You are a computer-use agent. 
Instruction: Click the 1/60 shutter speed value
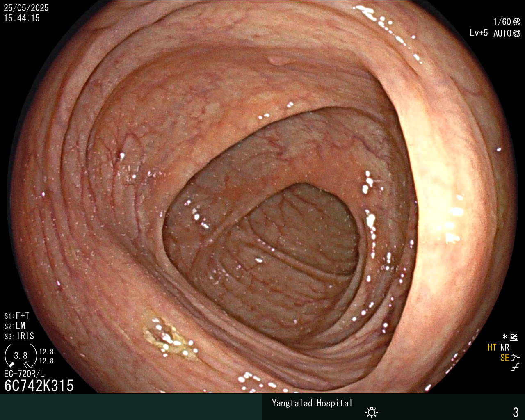[502, 22]
